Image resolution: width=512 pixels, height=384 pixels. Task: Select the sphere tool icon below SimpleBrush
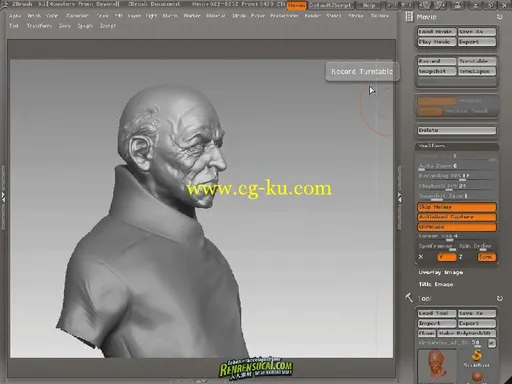(x=477, y=377)
